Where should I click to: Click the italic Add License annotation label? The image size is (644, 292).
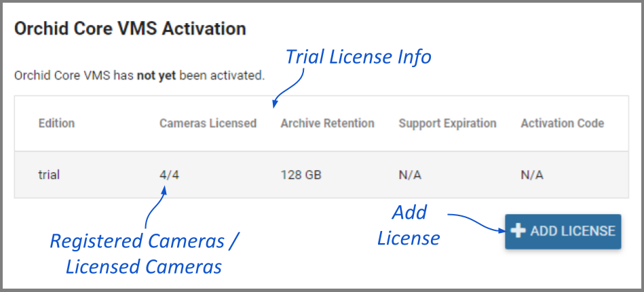click(409, 226)
